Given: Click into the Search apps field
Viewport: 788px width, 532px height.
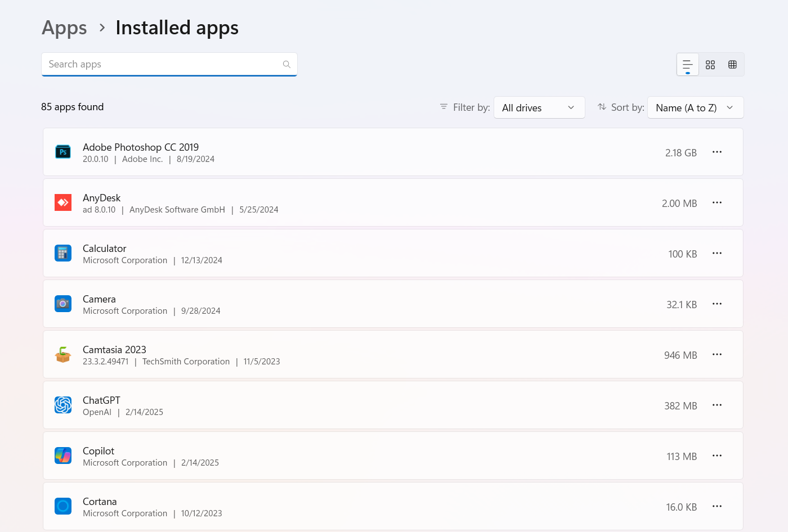Looking at the screenshot, I should point(169,64).
